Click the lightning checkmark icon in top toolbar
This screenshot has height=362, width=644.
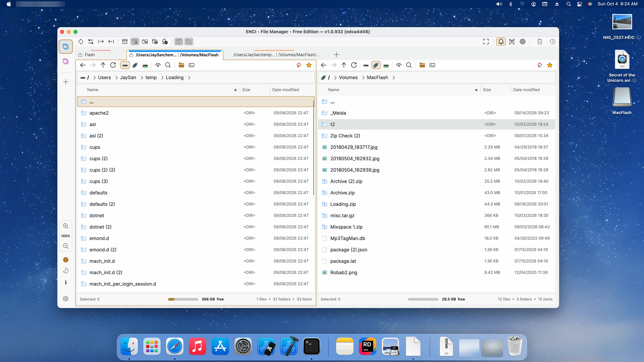[x=165, y=42]
